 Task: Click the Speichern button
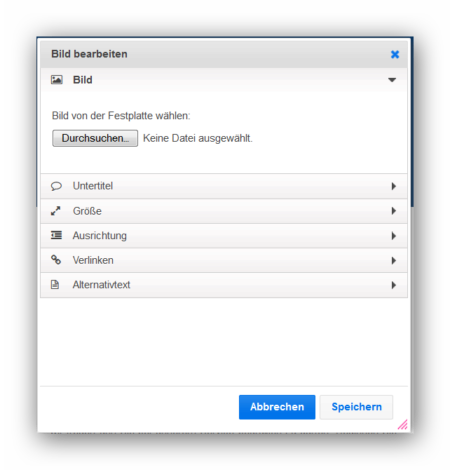click(356, 407)
